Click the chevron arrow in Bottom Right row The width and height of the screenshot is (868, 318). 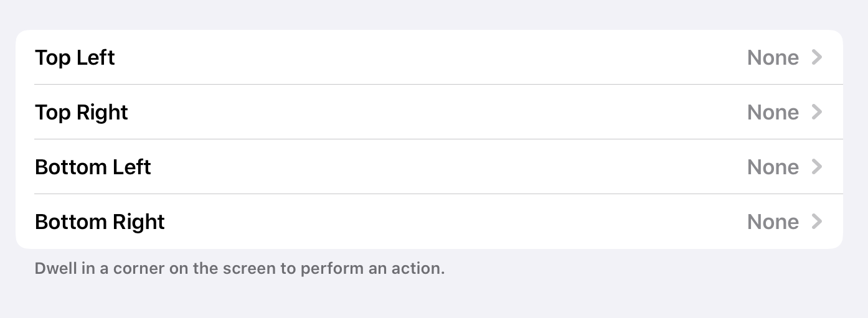(x=817, y=222)
